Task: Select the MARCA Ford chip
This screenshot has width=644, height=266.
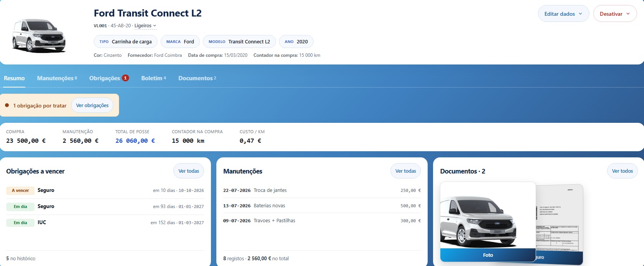Action: click(180, 41)
